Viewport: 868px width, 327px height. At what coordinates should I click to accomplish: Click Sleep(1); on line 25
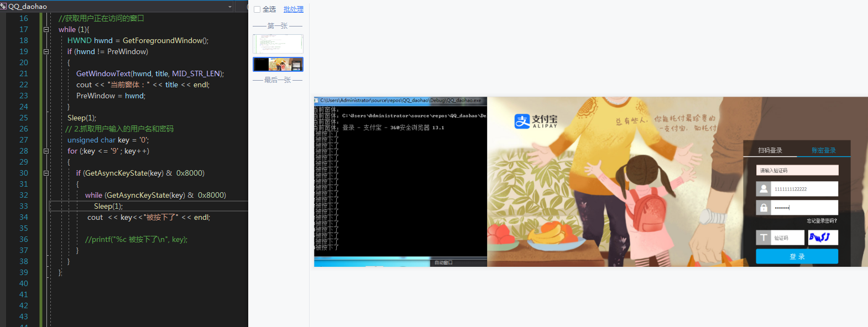coord(82,118)
